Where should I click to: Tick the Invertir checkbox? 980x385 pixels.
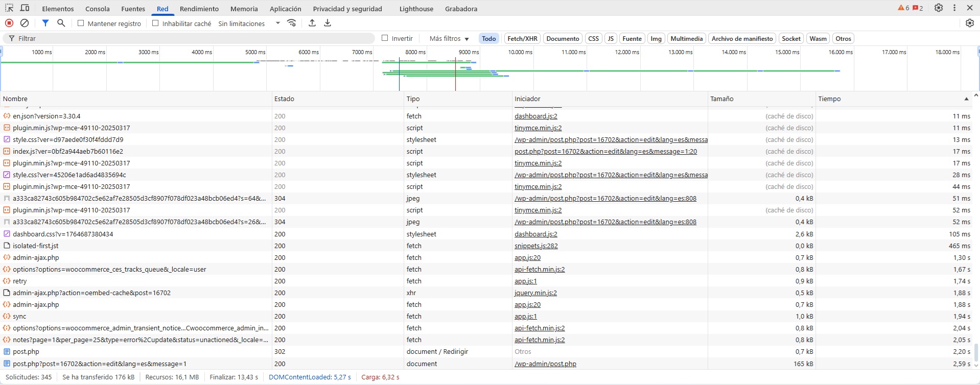385,38
